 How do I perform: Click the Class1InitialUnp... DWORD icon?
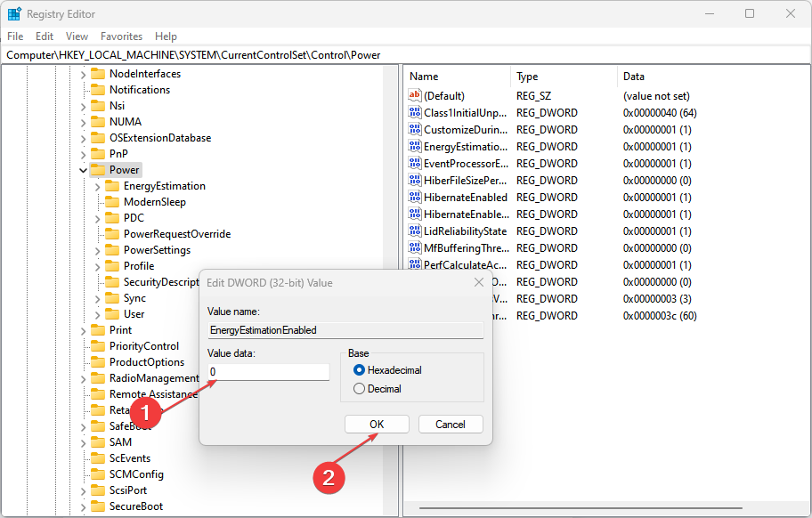[x=415, y=112]
